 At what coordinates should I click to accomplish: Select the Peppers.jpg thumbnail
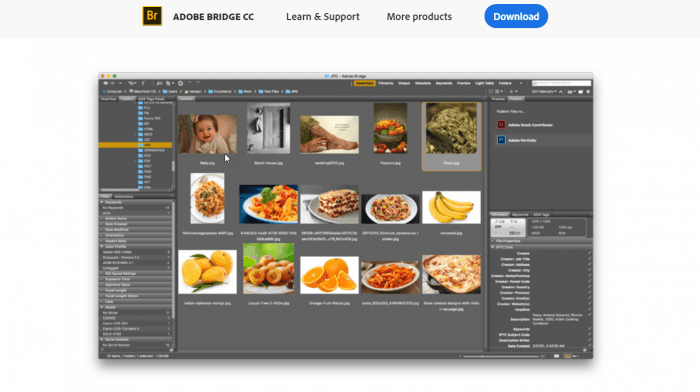pos(390,129)
